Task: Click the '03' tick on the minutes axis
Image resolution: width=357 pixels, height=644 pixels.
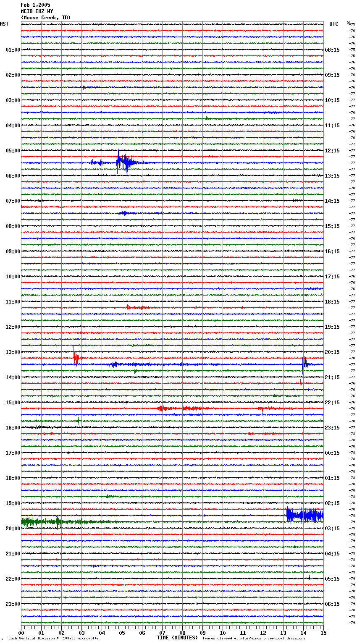Action: (x=82, y=633)
